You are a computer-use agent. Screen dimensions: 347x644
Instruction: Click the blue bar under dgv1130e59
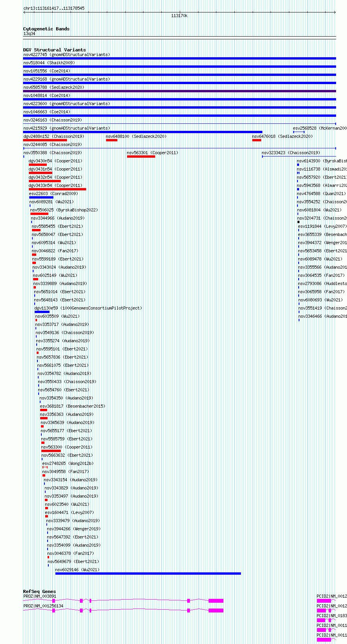coord(42,312)
